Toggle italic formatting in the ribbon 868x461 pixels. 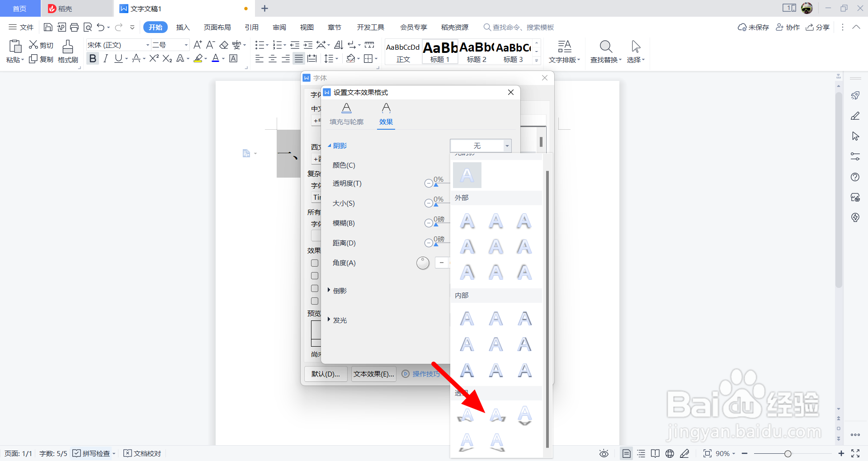tap(105, 59)
